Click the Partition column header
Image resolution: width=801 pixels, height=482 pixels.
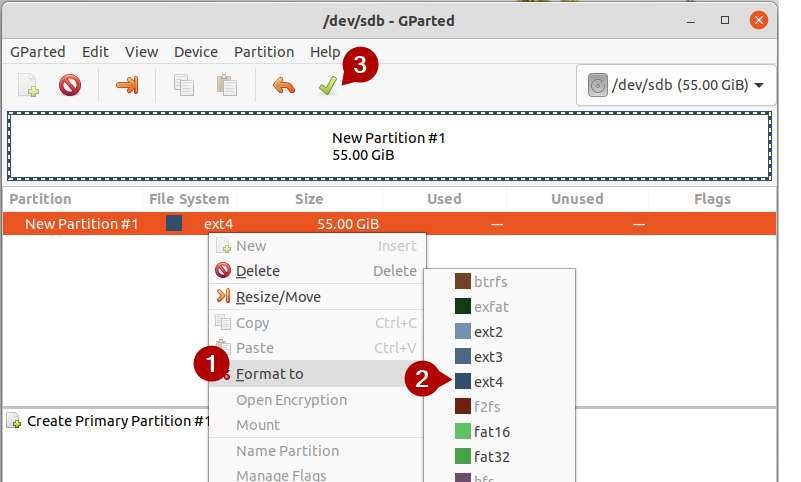40,199
